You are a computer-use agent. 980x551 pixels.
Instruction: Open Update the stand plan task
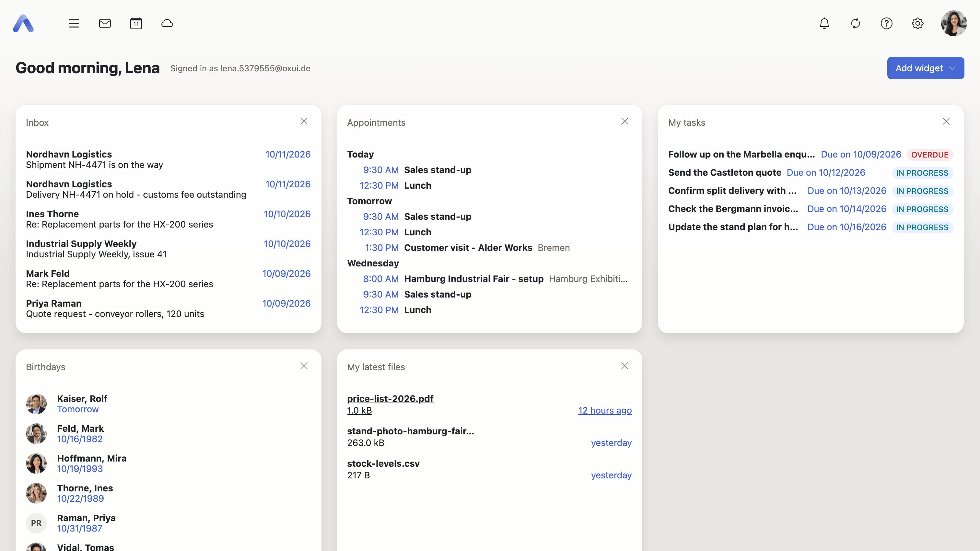(811, 227)
